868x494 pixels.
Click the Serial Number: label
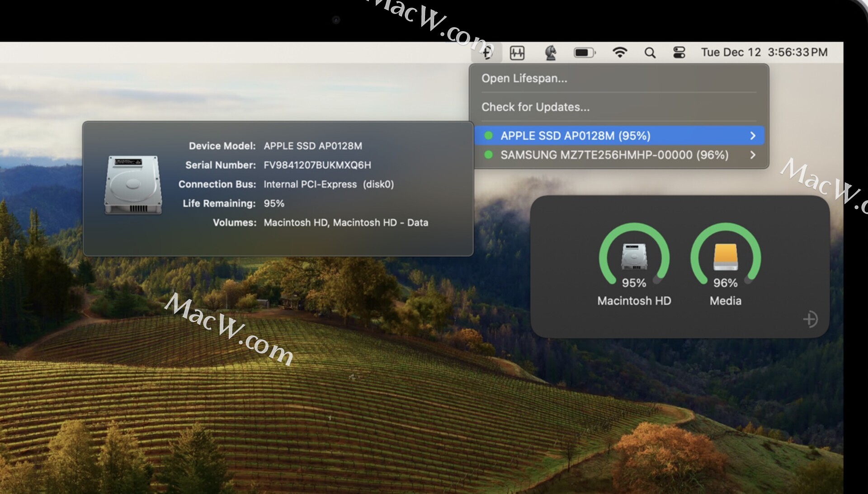(x=221, y=165)
